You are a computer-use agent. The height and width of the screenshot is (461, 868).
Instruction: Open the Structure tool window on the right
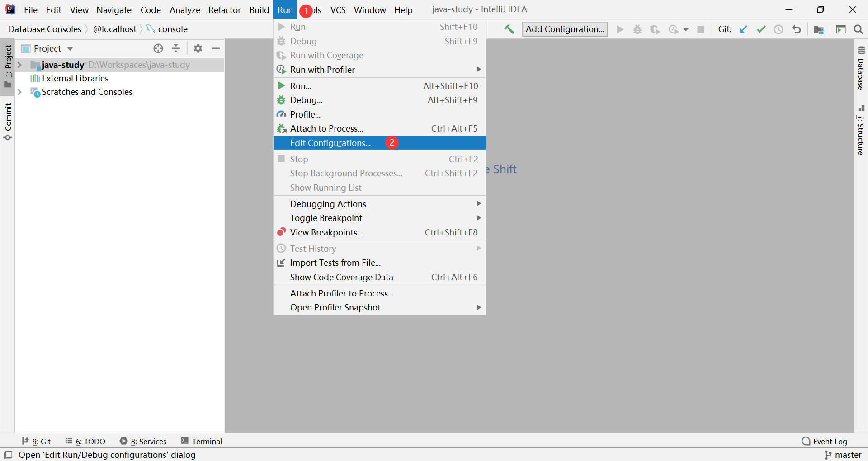coord(861,130)
